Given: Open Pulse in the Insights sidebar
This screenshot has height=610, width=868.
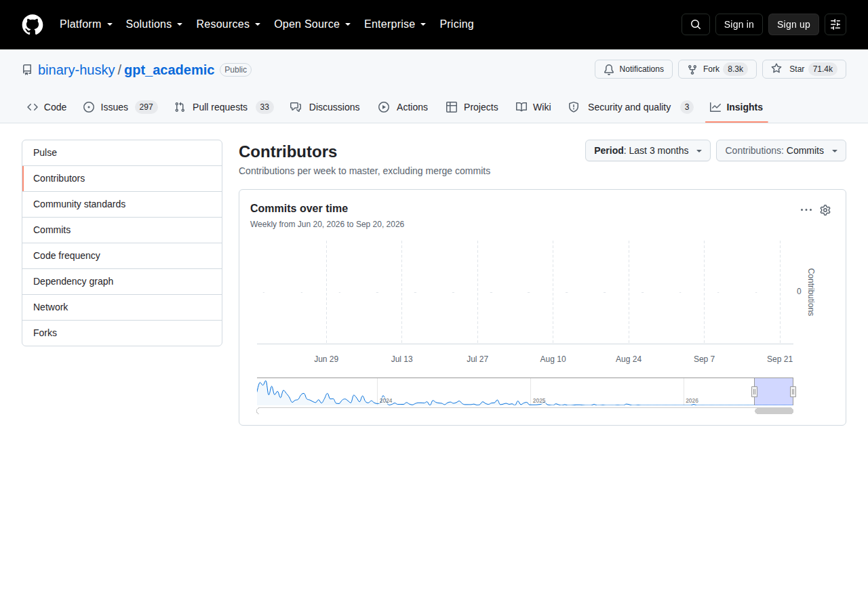Looking at the screenshot, I should (122, 152).
